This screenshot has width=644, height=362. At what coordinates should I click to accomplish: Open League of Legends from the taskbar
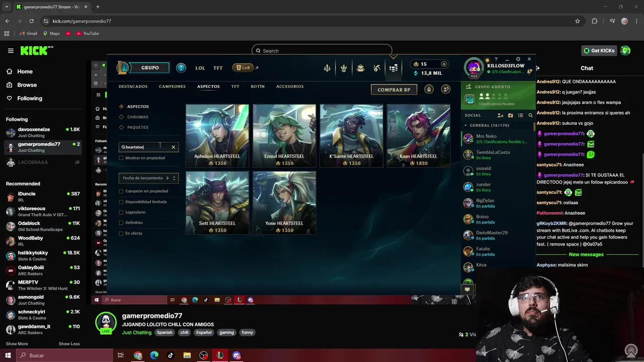point(220,355)
